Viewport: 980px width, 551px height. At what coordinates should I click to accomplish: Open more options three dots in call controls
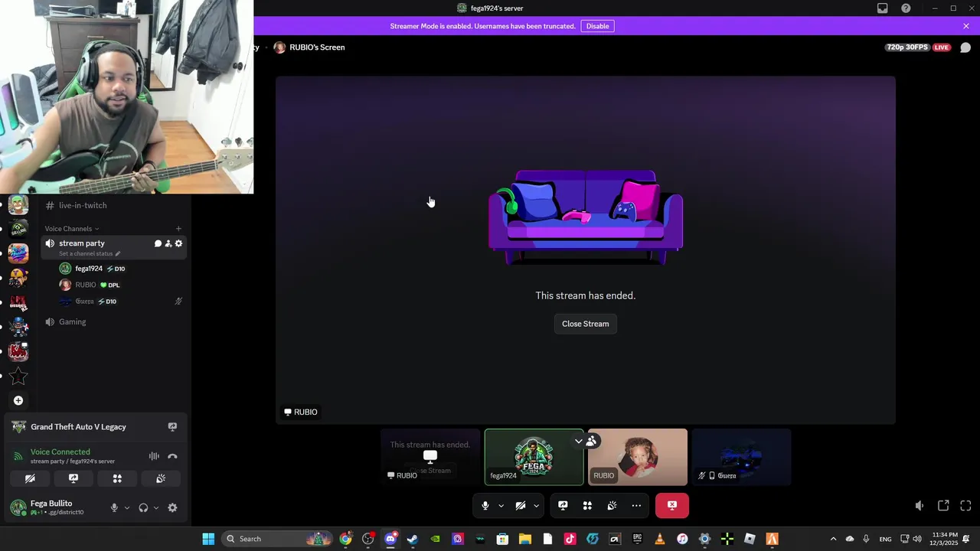pyautogui.click(x=636, y=506)
